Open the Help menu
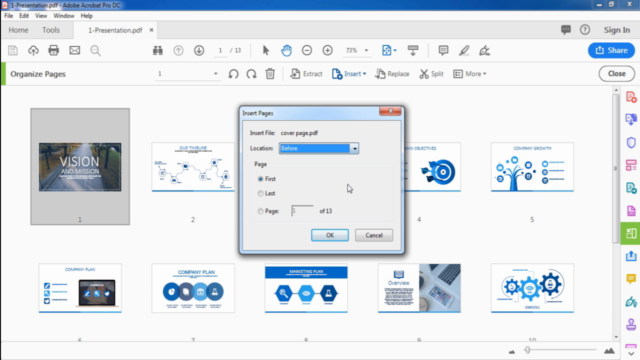 87,16
